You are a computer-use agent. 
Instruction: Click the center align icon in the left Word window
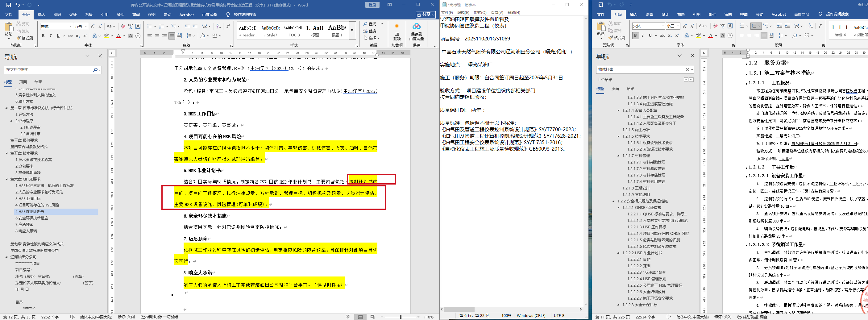click(157, 36)
